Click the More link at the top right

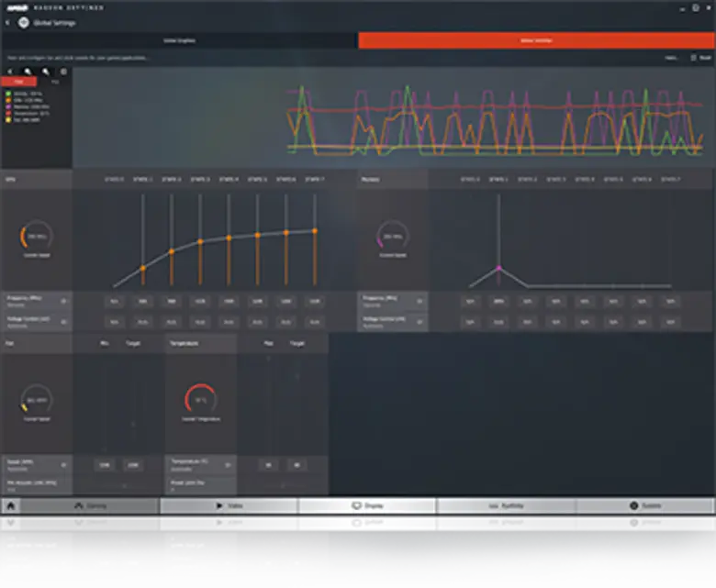pos(672,58)
